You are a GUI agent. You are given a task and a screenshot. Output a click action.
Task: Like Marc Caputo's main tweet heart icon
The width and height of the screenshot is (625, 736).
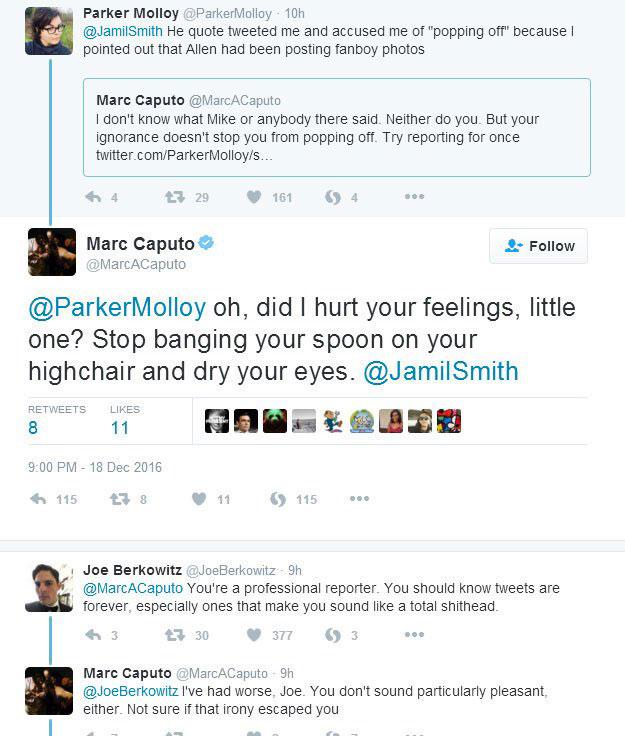198,499
